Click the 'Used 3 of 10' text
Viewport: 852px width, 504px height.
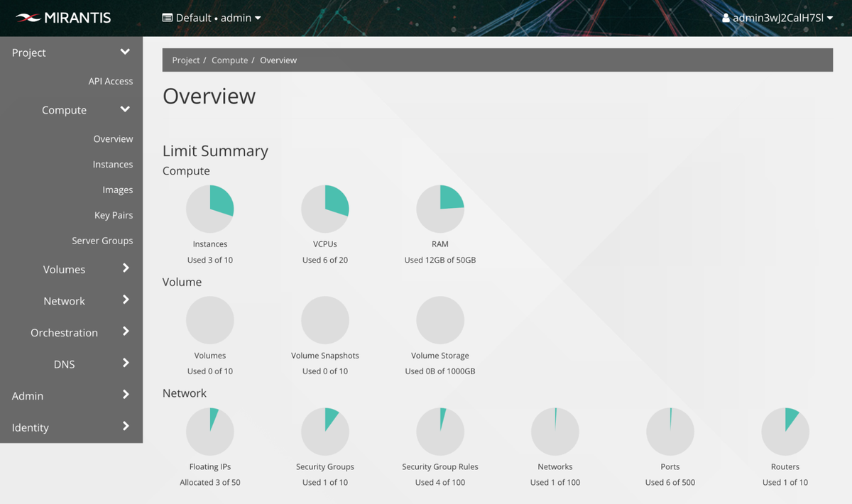point(210,260)
